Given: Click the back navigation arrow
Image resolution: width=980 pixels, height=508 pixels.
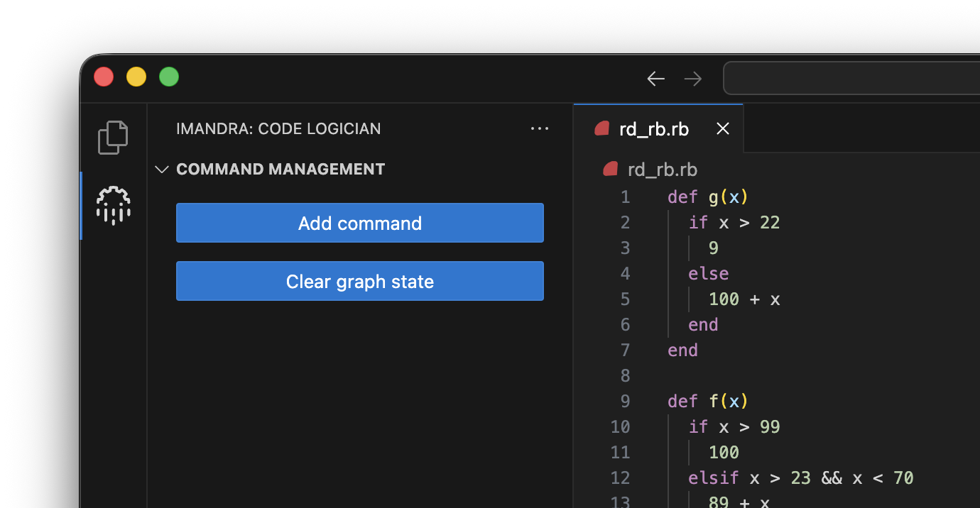Looking at the screenshot, I should click(x=655, y=78).
